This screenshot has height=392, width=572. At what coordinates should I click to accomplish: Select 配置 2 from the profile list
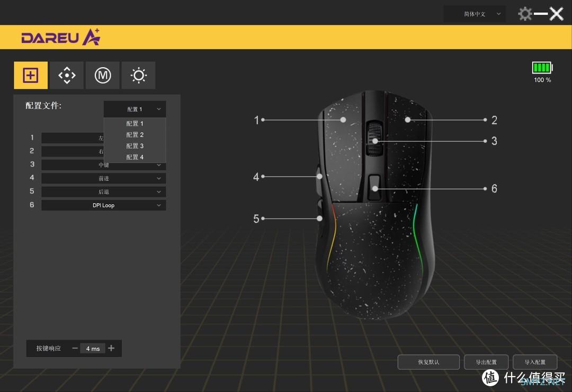click(x=135, y=135)
